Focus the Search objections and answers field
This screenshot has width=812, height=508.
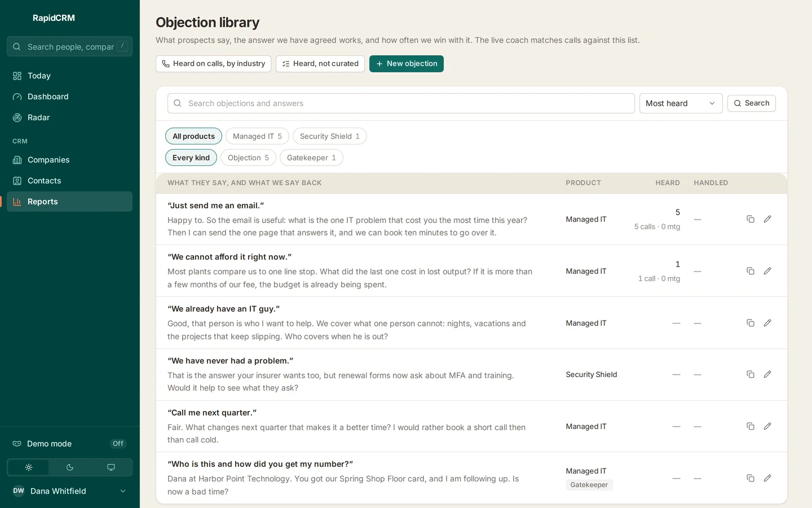[x=401, y=103]
